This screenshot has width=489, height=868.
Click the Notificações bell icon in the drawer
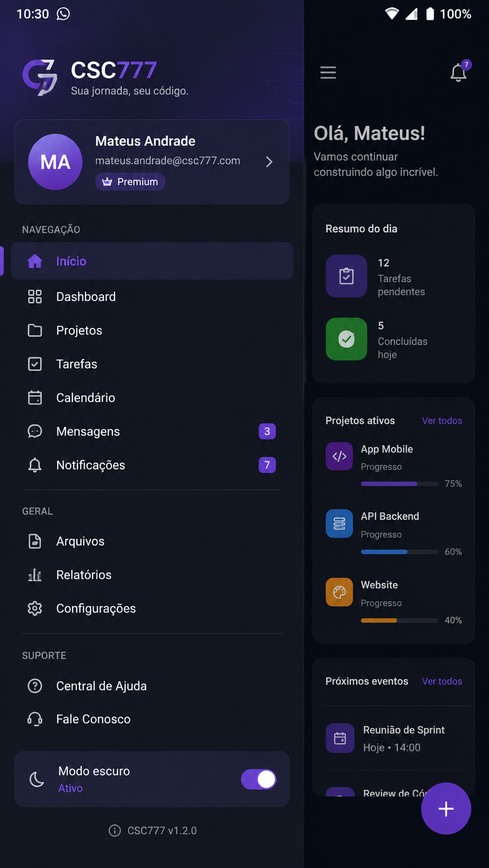click(x=35, y=465)
